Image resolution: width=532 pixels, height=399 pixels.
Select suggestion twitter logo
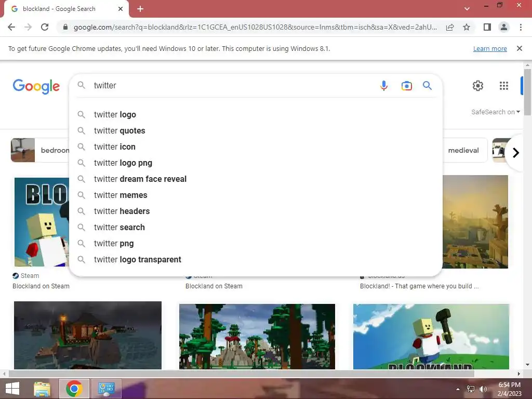[256, 115]
